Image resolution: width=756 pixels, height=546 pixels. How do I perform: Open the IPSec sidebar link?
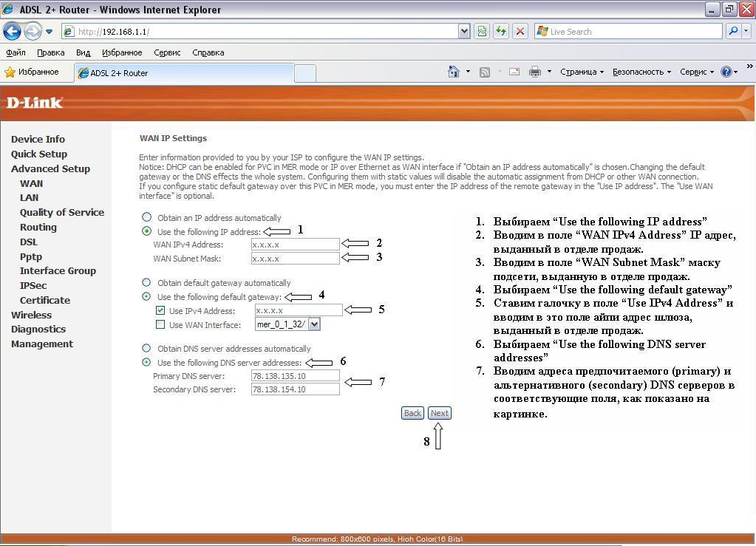click(33, 285)
